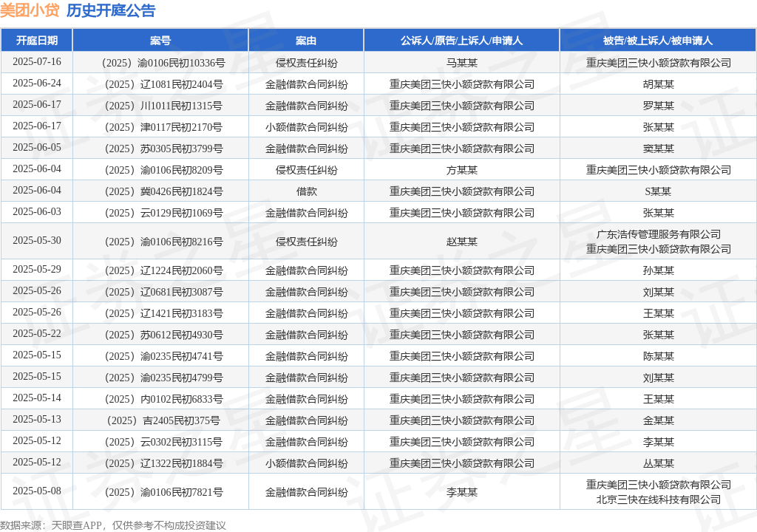Viewport: 757px width, 532px height.
Task: Select case number (2025)冀0426民初1824号
Action: pos(163,191)
